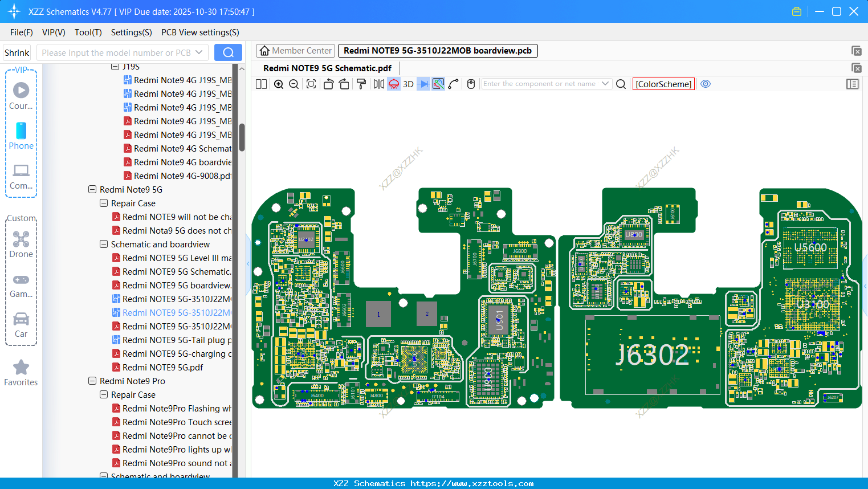Click the model number search input field

(116, 53)
